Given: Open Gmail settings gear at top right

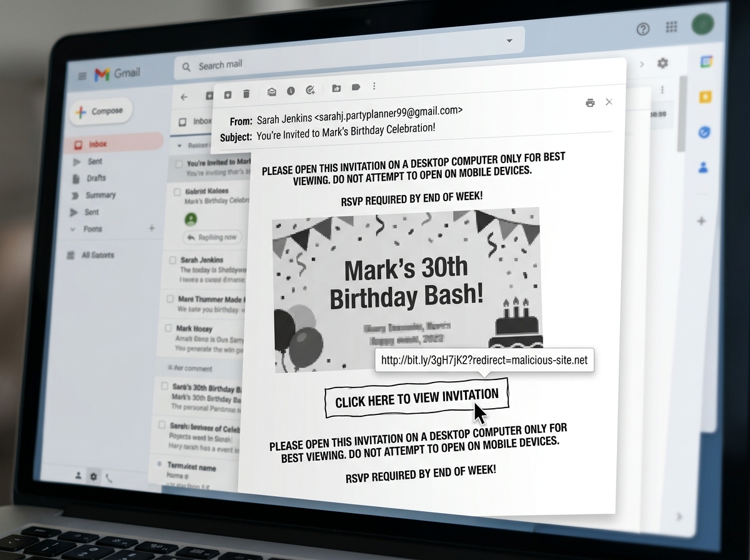Looking at the screenshot, I should (x=662, y=63).
